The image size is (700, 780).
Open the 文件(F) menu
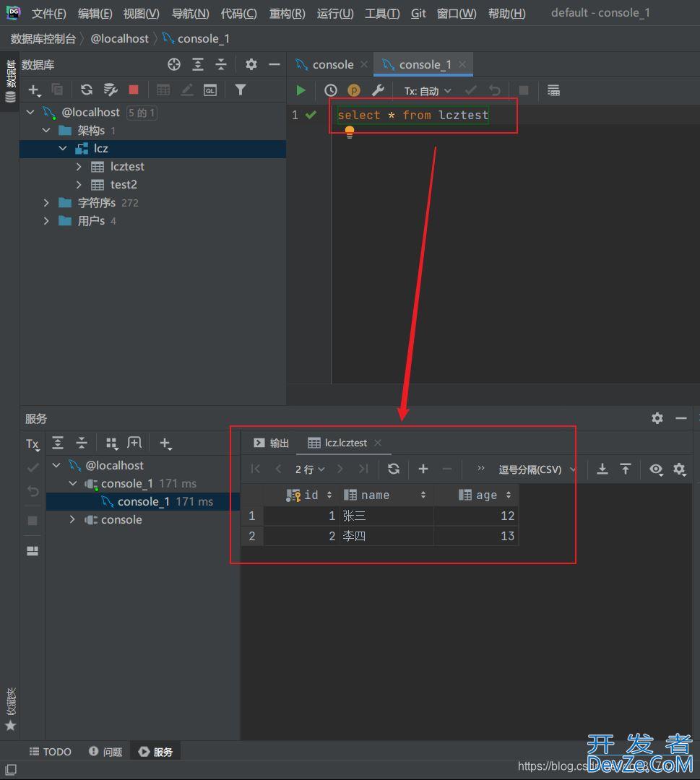48,14
